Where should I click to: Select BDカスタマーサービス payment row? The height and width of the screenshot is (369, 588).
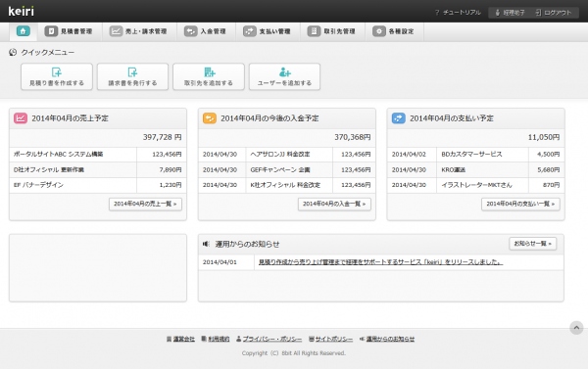tap(476, 154)
